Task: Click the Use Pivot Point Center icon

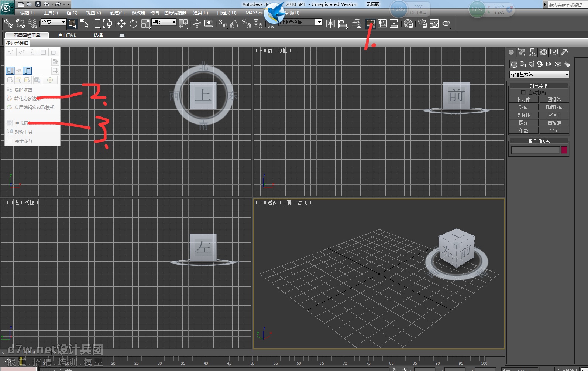Action: (183, 24)
